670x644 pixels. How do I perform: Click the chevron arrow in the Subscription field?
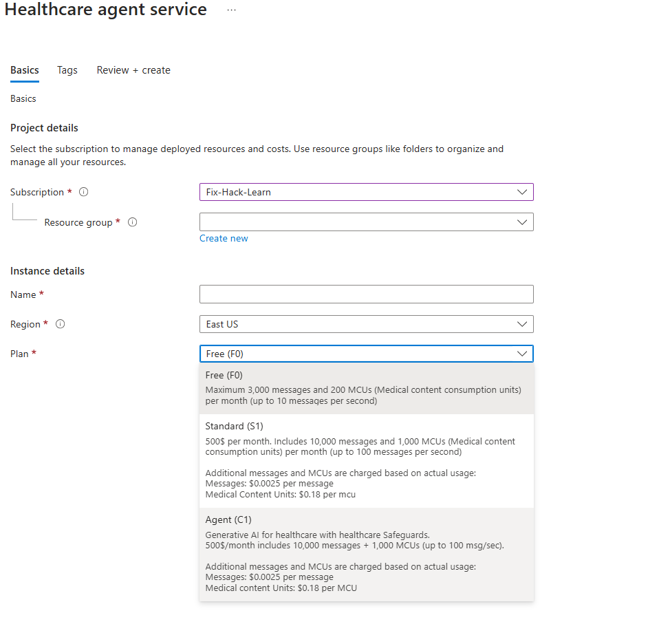[x=522, y=192]
